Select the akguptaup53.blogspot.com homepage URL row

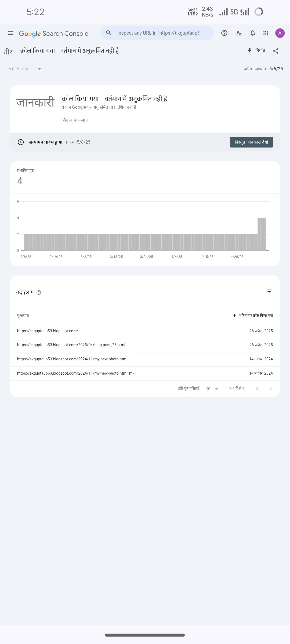48,331
